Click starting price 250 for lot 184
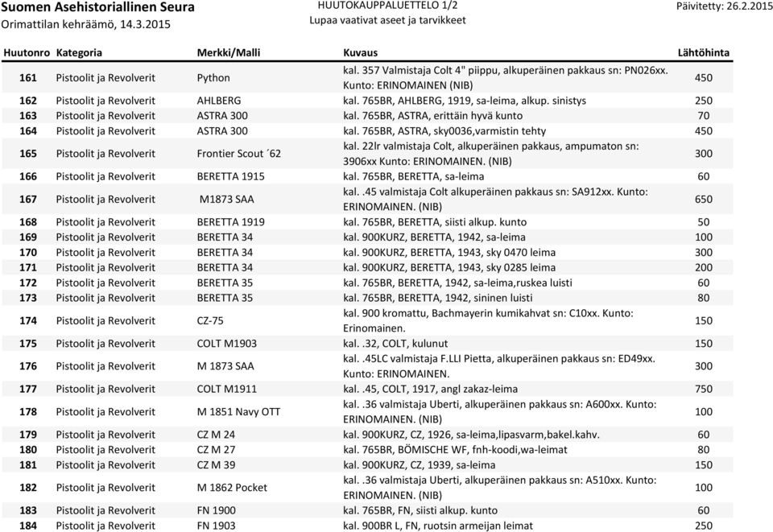The height and width of the screenshot is (532, 773). tap(704, 526)
